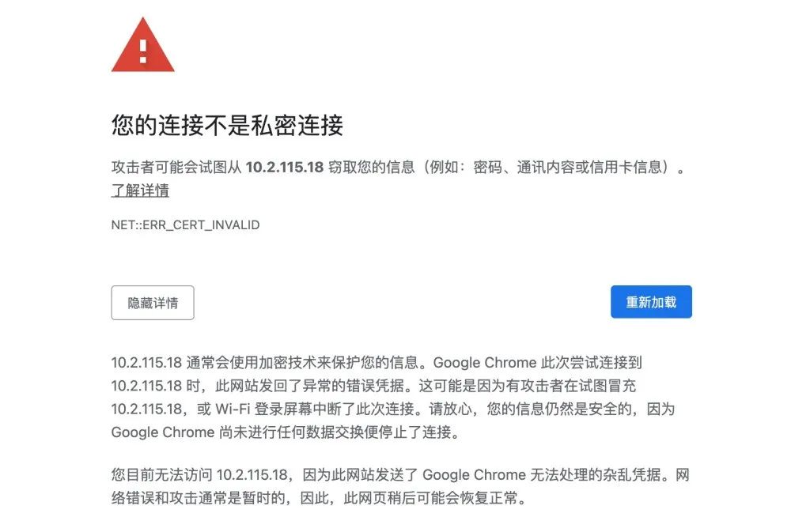Viewport: 791px width, 532px height.
Task: Click the red warning triangle icon
Action: pos(142,45)
